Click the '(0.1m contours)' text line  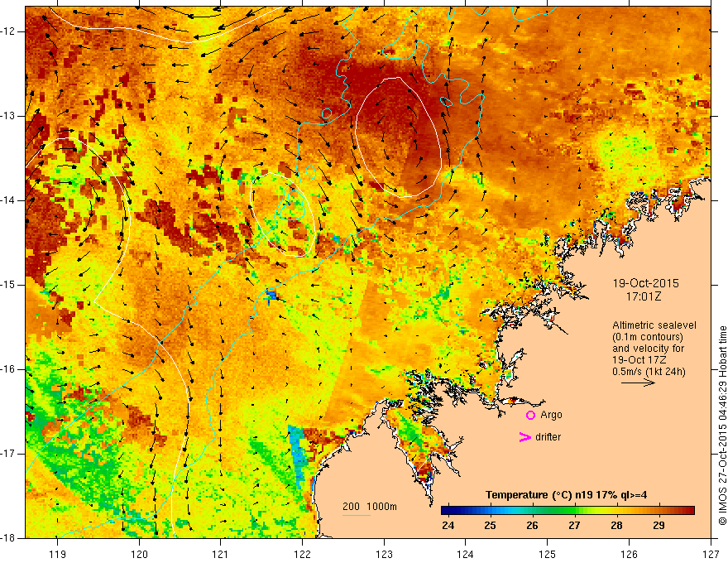[648, 337]
